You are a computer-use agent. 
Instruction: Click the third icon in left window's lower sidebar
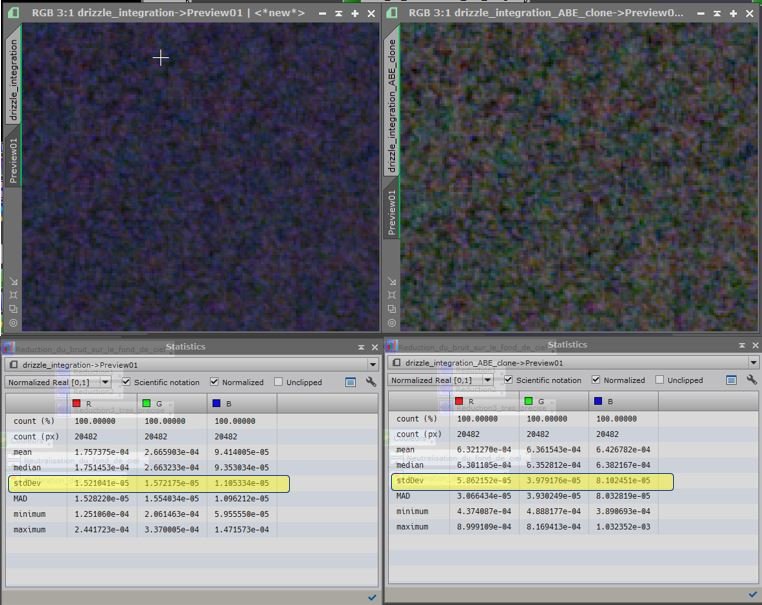[x=14, y=309]
